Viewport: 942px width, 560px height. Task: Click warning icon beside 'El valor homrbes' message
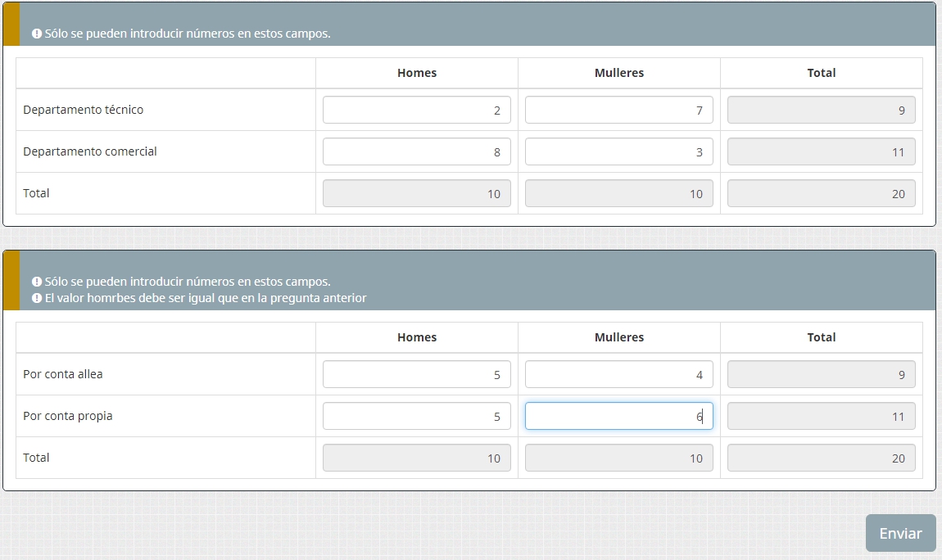coord(37,298)
